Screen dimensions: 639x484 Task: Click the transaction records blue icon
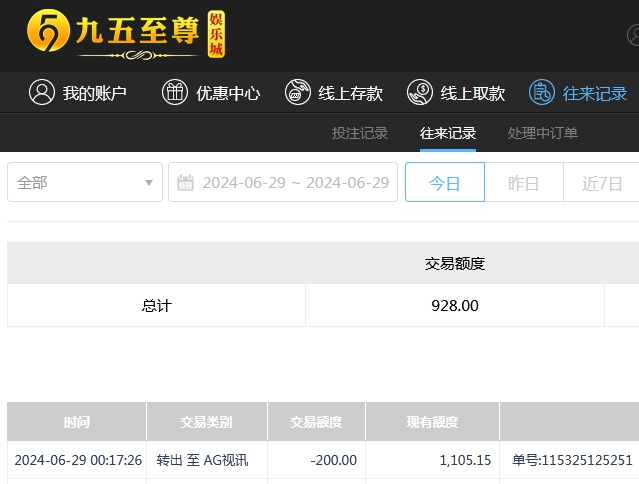coord(542,92)
